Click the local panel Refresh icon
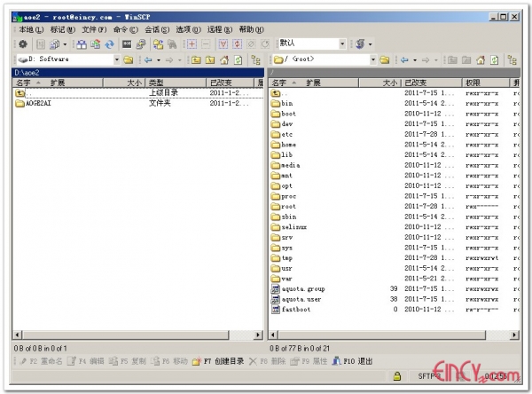532x394 pixels. [239, 60]
